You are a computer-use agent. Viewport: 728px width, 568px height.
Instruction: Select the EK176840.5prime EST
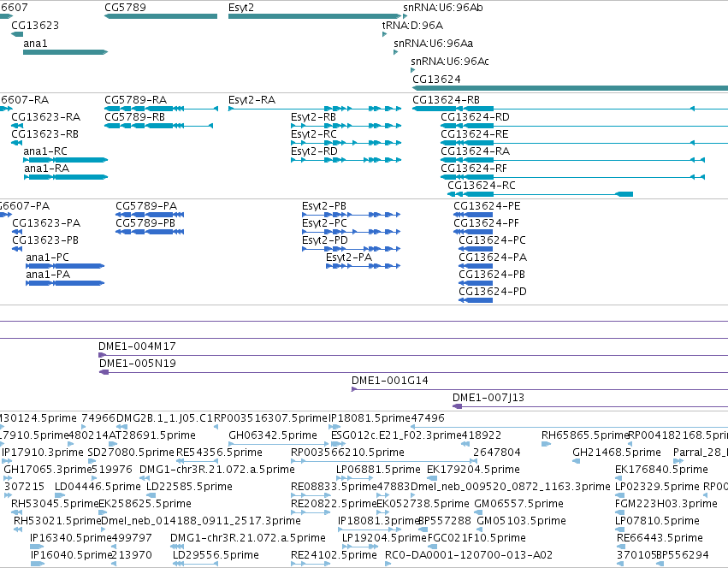tap(618, 478)
